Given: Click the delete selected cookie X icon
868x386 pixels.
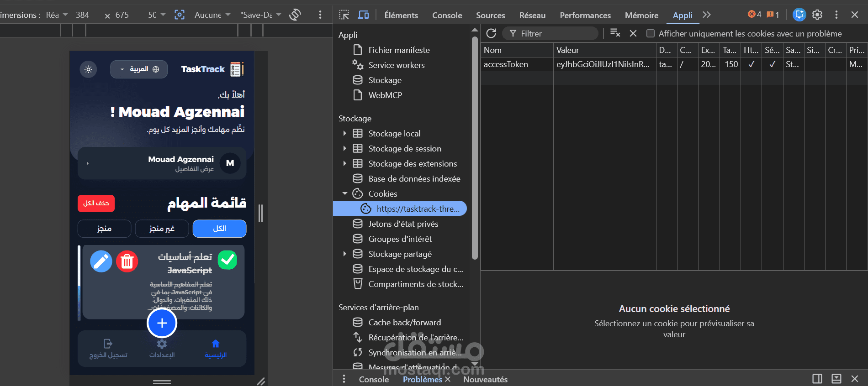Looking at the screenshot, I should [x=633, y=33].
